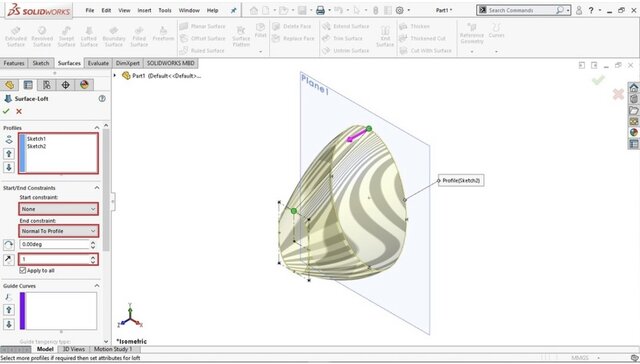The image size is (640, 364).
Task: Collapse the Profiles section
Action: click(x=97, y=128)
